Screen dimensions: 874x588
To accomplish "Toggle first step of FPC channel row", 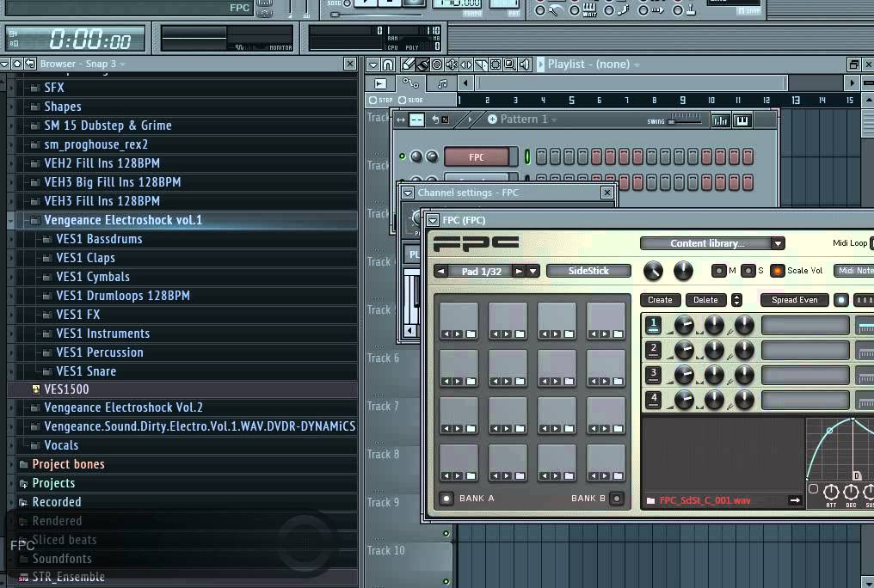I will coord(541,157).
